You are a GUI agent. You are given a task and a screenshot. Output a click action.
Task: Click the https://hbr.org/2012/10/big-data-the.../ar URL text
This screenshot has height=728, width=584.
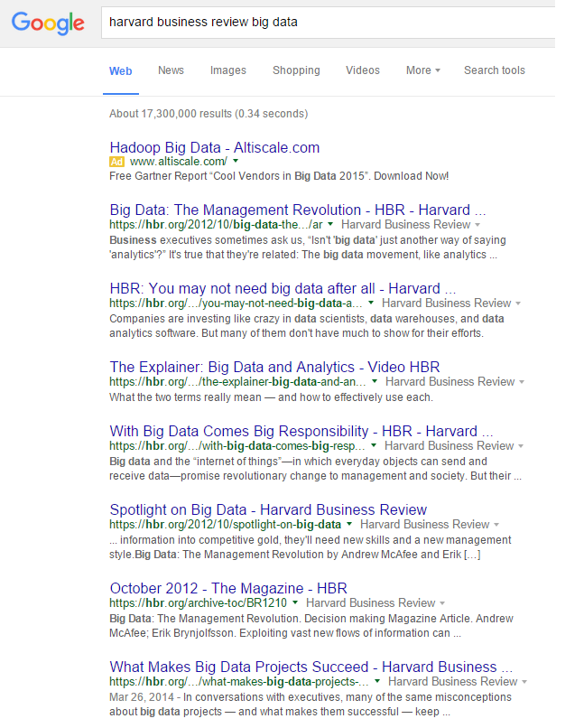[x=216, y=225]
